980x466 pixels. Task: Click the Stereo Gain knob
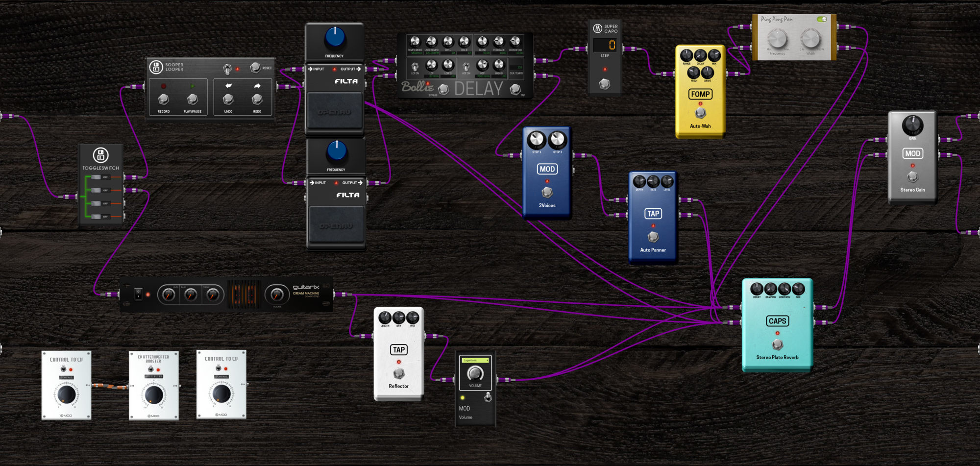click(913, 126)
